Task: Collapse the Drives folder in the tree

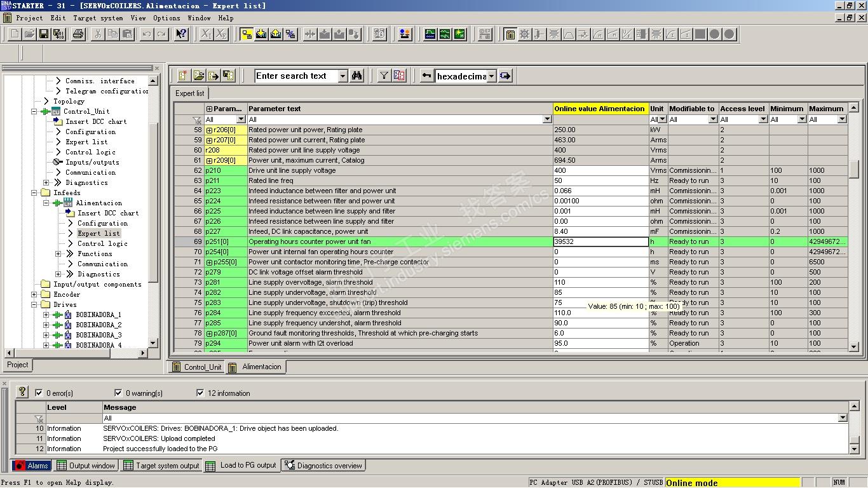Action: [34, 304]
